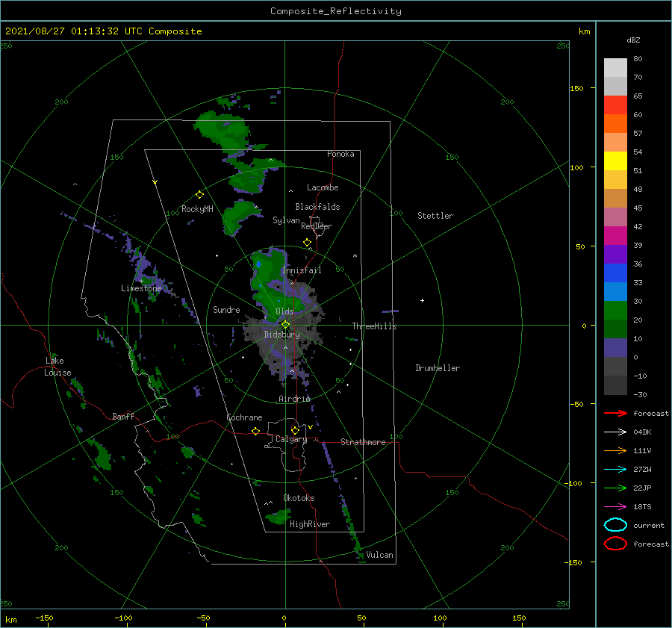Viewport: 672px width, 628px height.
Task: Click the Okotoks label
Action: [x=299, y=498]
